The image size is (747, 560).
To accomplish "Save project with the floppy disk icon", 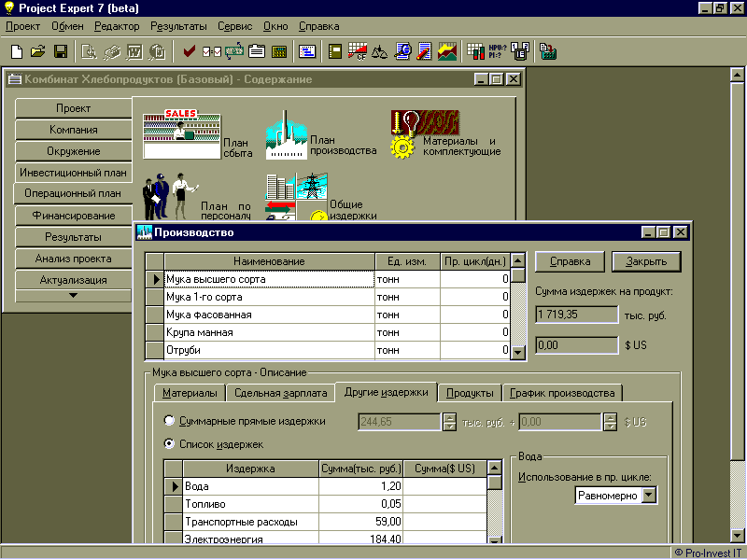I will coord(60,51).
